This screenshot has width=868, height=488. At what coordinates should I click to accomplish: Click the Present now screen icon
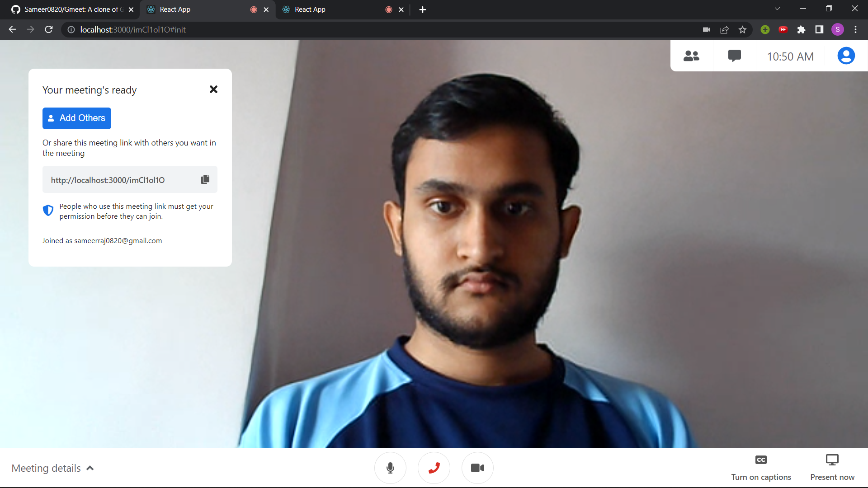point(832,460)
